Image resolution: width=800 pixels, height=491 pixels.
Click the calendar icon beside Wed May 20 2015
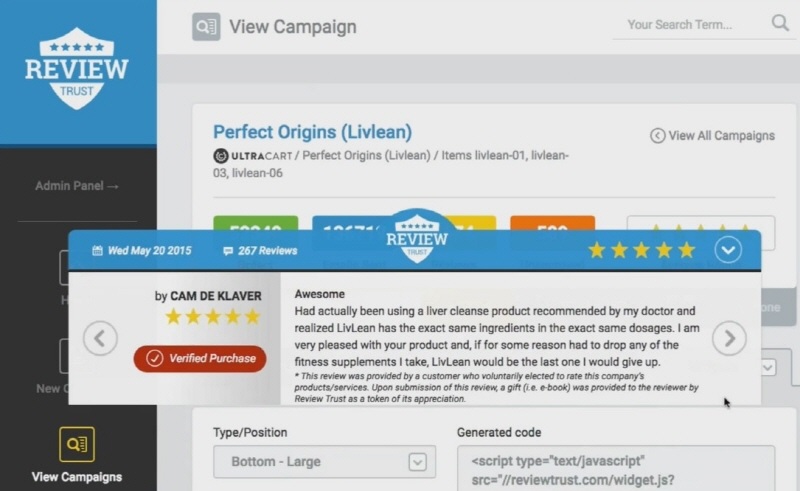click(x=97, y=251)
